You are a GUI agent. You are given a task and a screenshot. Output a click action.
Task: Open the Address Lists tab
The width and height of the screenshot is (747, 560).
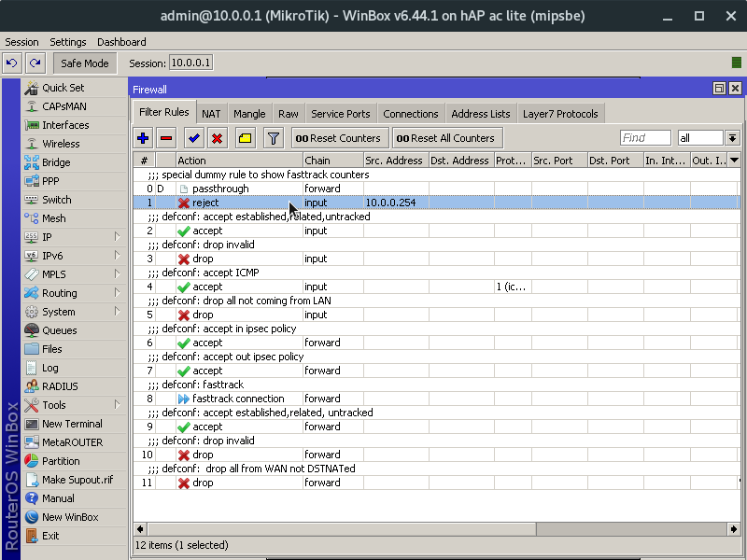(x=481, y=114)
